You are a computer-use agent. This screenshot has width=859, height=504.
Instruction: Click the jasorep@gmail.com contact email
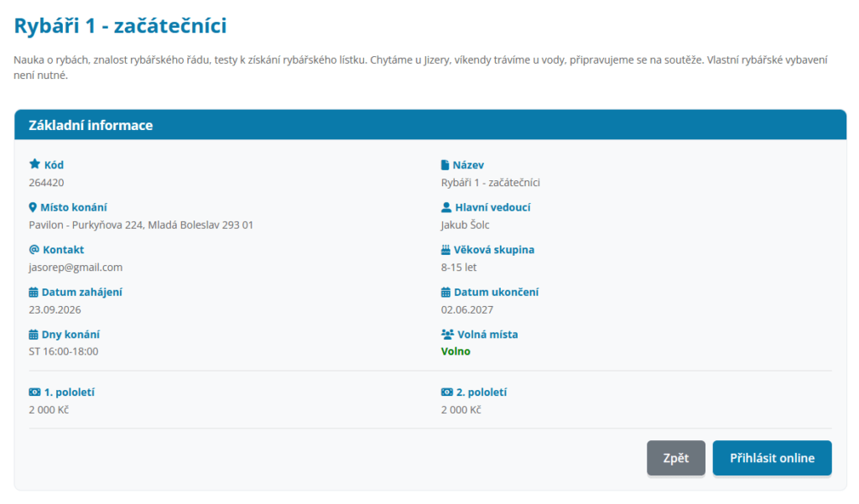(75, 268)
